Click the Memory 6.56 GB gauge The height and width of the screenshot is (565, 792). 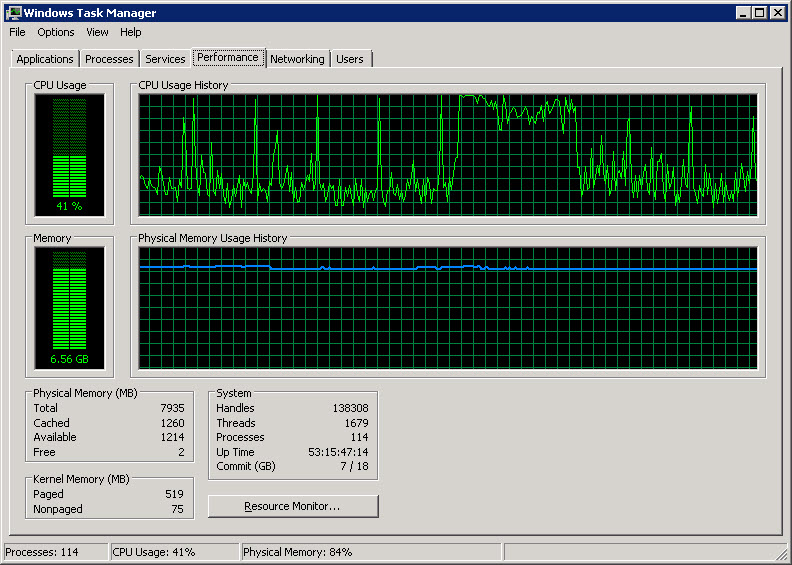click(70, 308)
